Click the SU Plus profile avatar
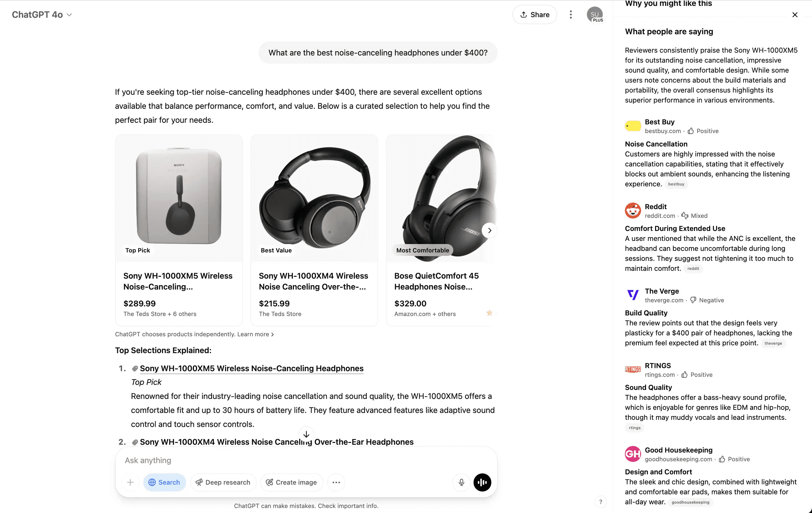The height and width of the screenshot is (513, 812). point(595,15)
